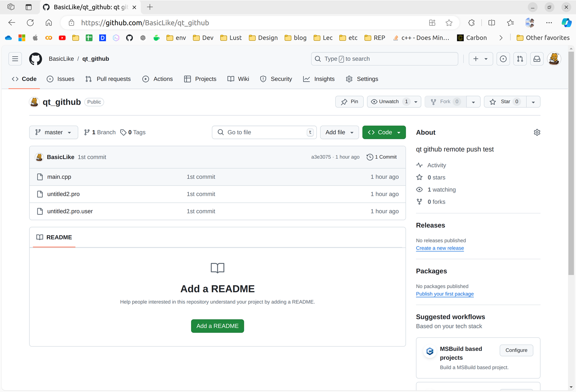576x392 pixels.
Task: Switch to the Projects tab
Action: [x=200, y=79]
